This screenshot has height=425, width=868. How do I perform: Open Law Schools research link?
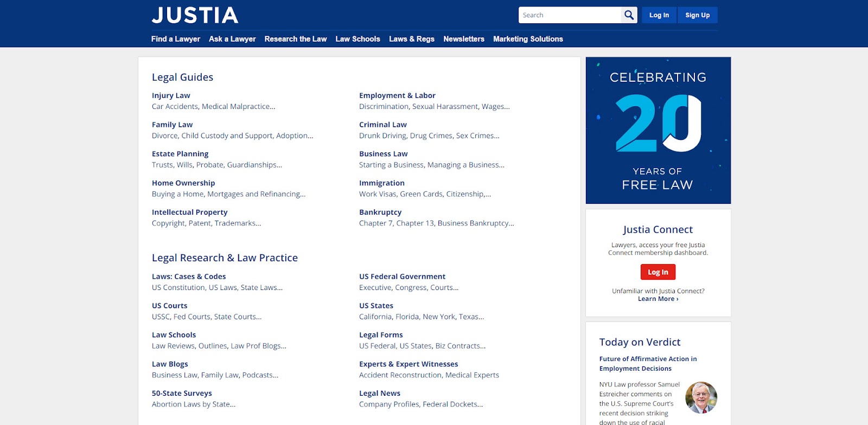tap(174, 335)
